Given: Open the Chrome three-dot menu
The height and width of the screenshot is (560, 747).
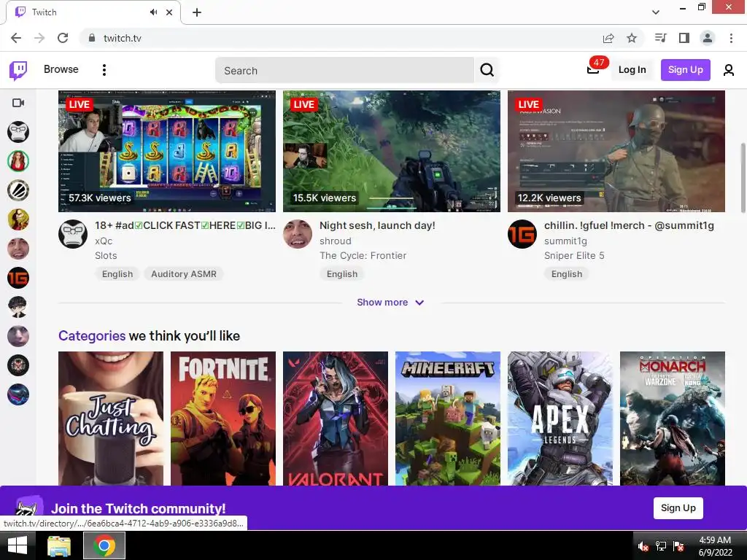Looking at the screenshot, I should pyautogui.click(x=731, y=38).
